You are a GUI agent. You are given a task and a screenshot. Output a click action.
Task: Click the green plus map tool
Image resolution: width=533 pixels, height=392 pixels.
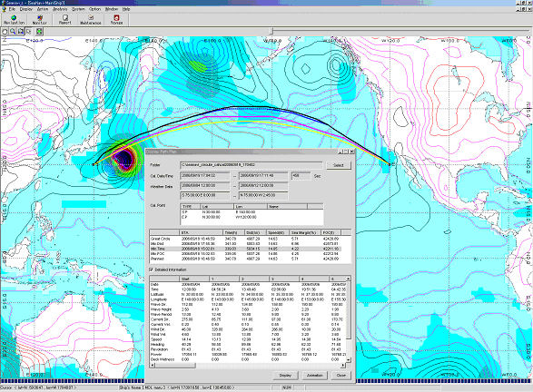(39, 32)
